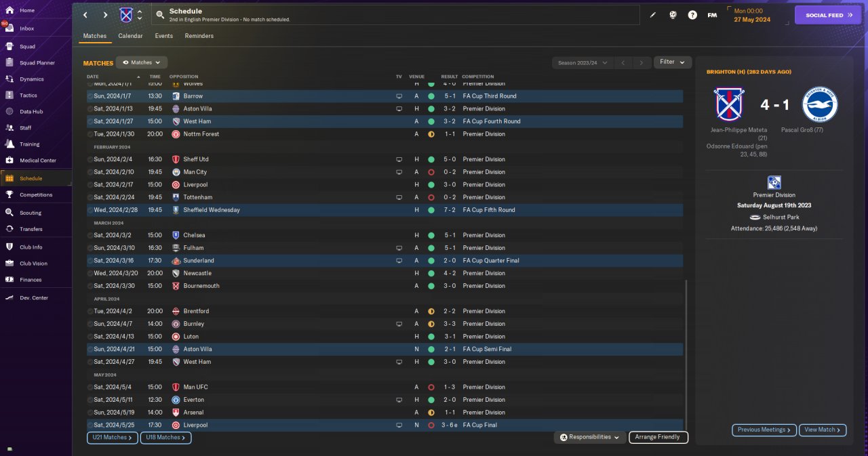This screenshot has width=868, height=456.
Task: Toggle the check circle on Chelsea row
Action: point(90,235)
